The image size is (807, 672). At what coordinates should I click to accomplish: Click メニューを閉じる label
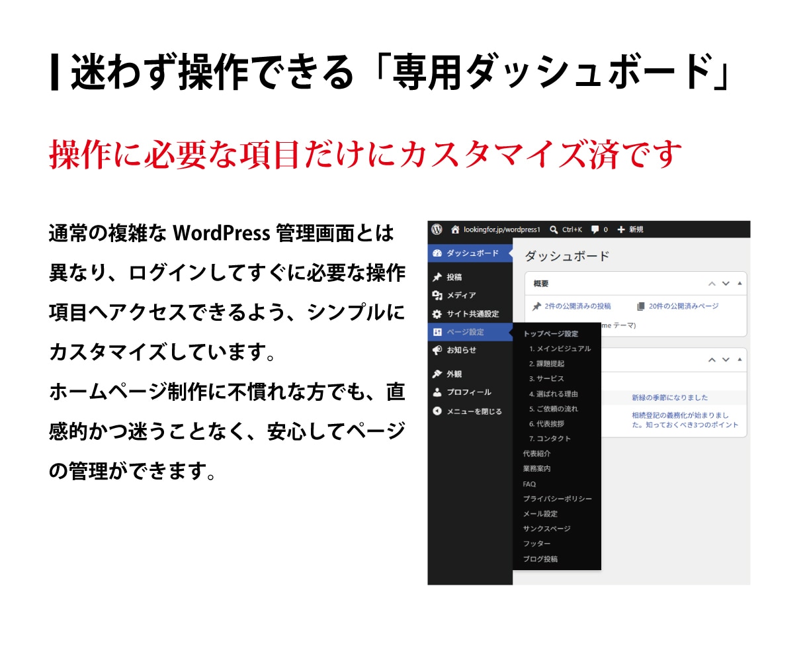(x=474, y=411)
